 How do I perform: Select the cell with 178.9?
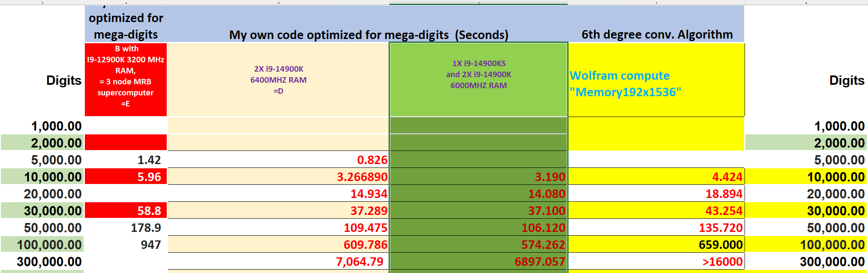point(126,227)
